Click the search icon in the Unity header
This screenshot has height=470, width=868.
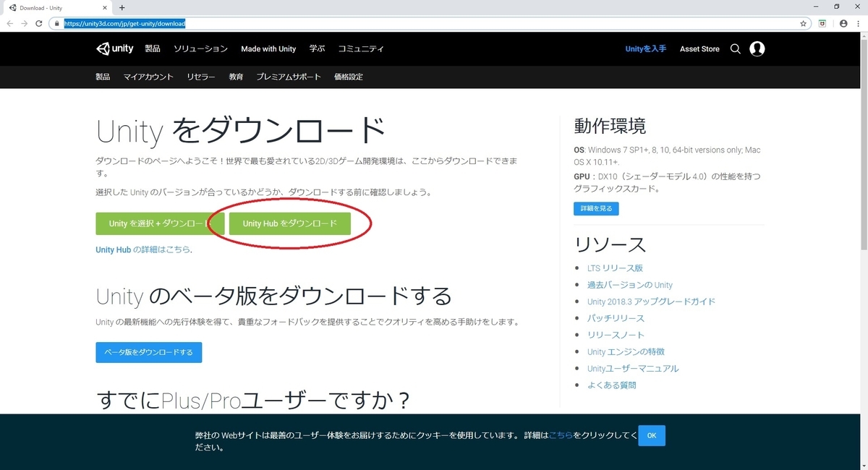(735, 48)
